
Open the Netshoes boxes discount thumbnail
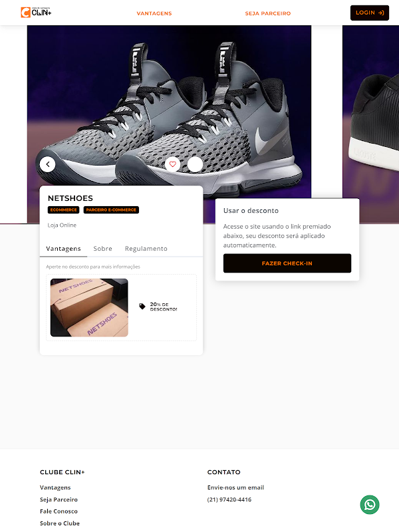pos(89,308)
